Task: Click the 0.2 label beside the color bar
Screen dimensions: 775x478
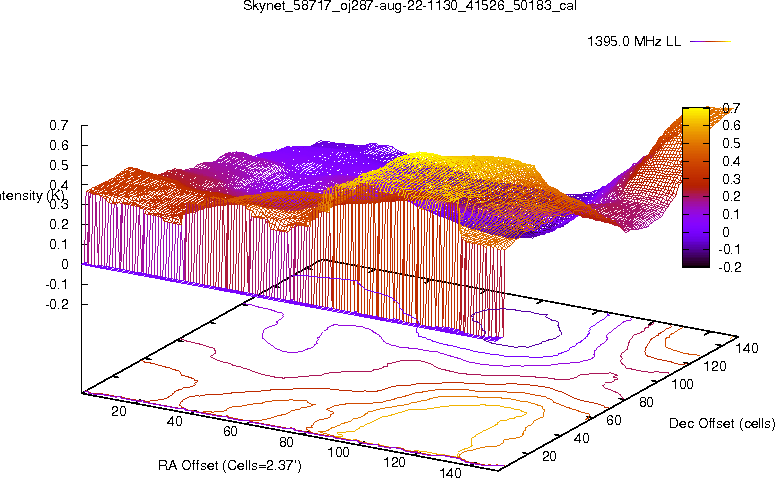Action: [x=731, y=196]
